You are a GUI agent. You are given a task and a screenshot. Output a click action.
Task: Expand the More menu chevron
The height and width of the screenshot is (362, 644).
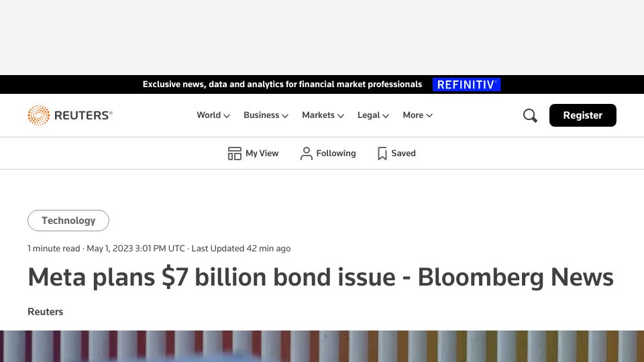429,116
